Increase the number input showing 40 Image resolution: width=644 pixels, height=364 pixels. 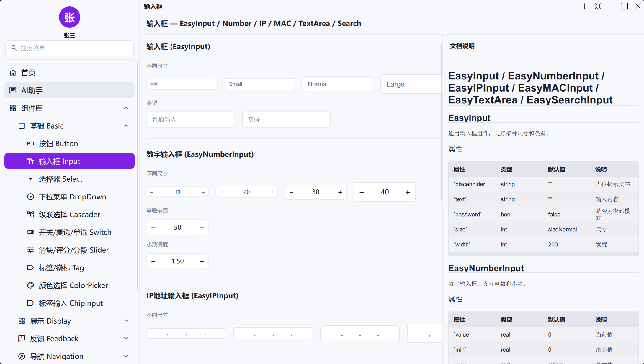408,192
